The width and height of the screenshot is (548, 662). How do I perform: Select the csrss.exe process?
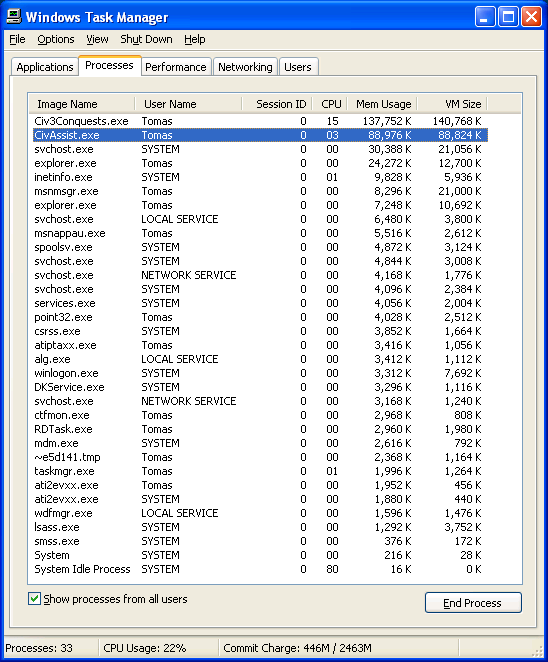coord(258,331)
